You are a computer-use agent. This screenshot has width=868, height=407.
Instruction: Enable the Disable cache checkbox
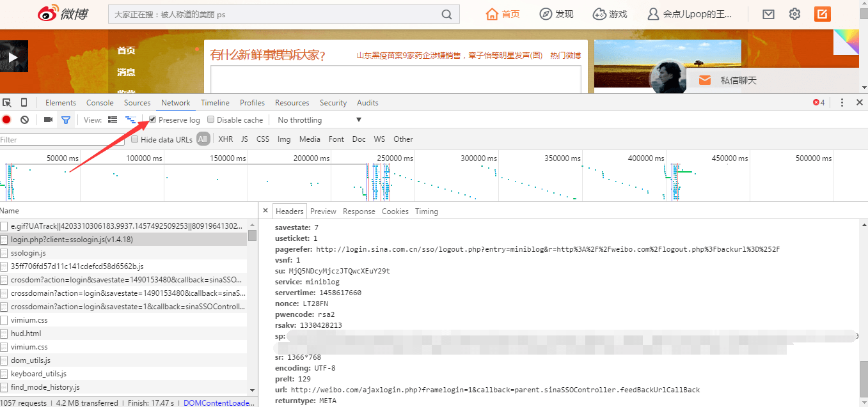(210, 119)
